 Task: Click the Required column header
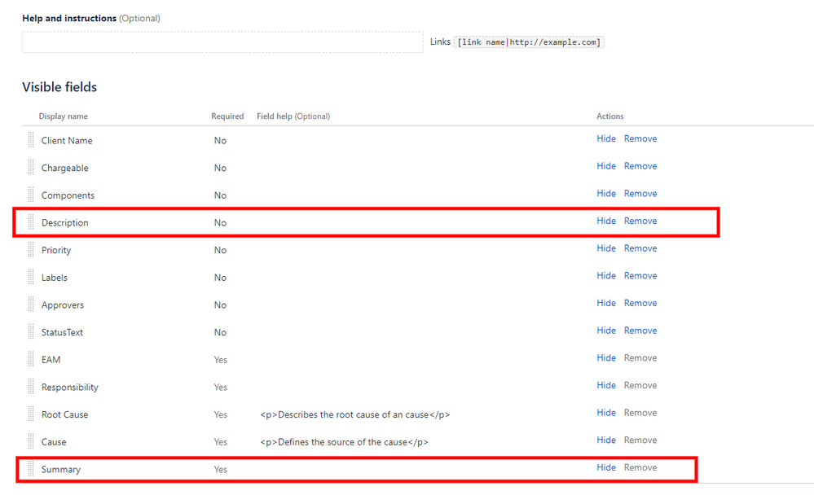click(x=227, y=116)
